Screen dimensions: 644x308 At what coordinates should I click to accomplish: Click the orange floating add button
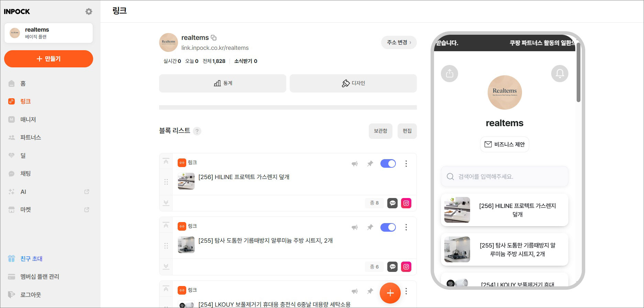point(390,293)
